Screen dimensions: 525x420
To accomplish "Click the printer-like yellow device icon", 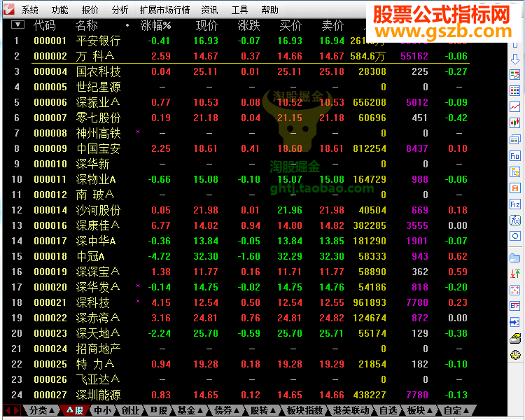I will pos(515,339).
